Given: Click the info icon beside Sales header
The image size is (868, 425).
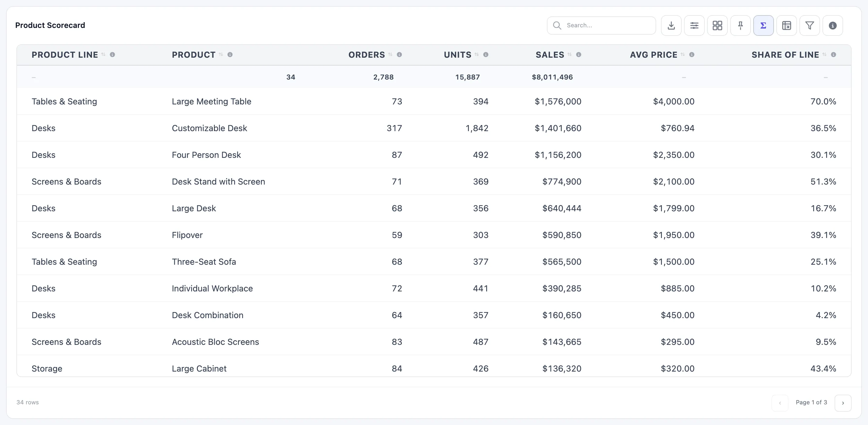Looking at the screenshot, I should coord(578,55).
